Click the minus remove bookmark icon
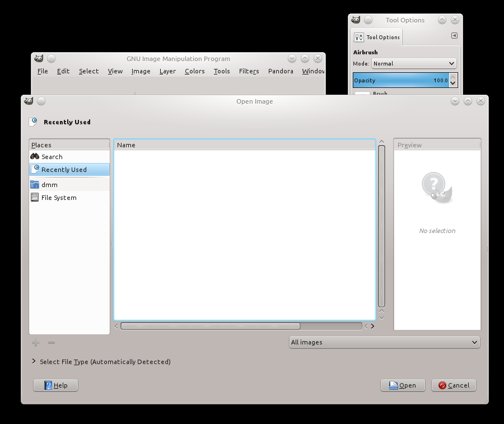Screen dimensions: 504x424 point(52,343)
